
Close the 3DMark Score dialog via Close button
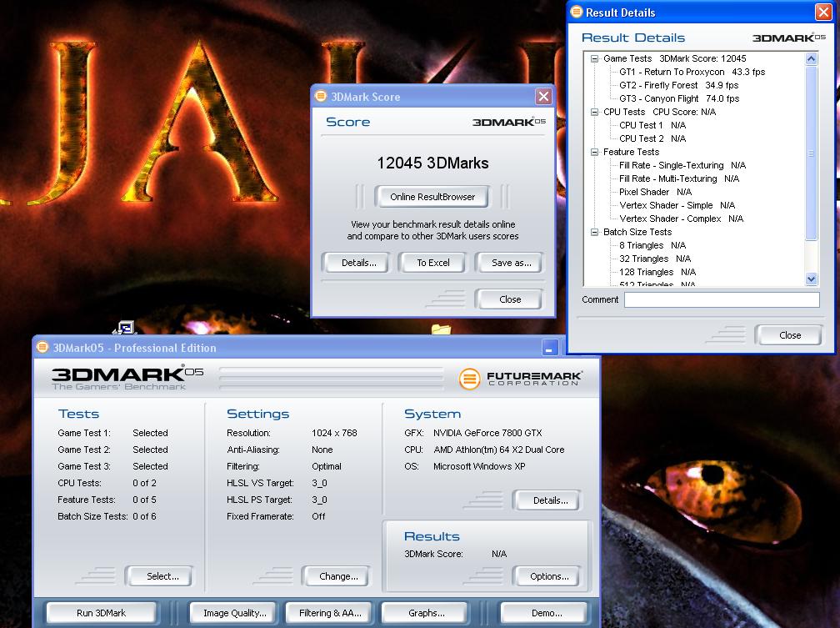[509, 299]
